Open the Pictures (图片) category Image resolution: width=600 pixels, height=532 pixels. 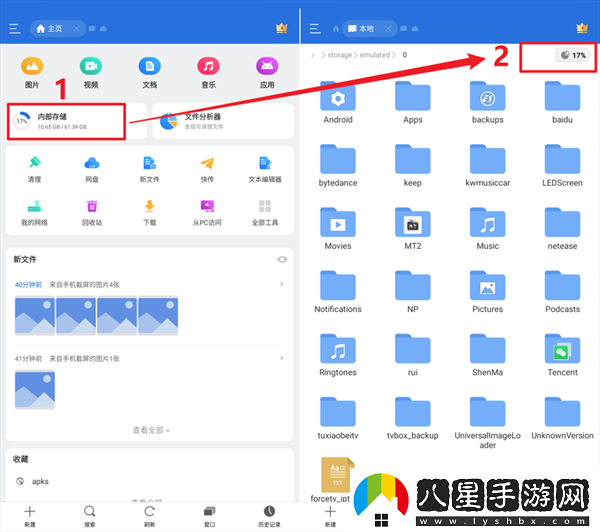click(32, 73)
